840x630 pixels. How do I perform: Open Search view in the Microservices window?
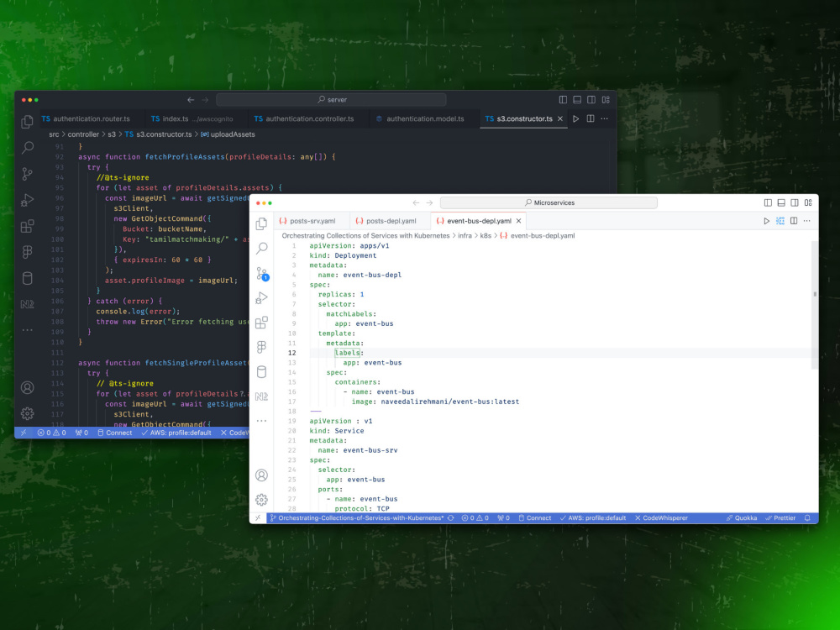(261, 248)
